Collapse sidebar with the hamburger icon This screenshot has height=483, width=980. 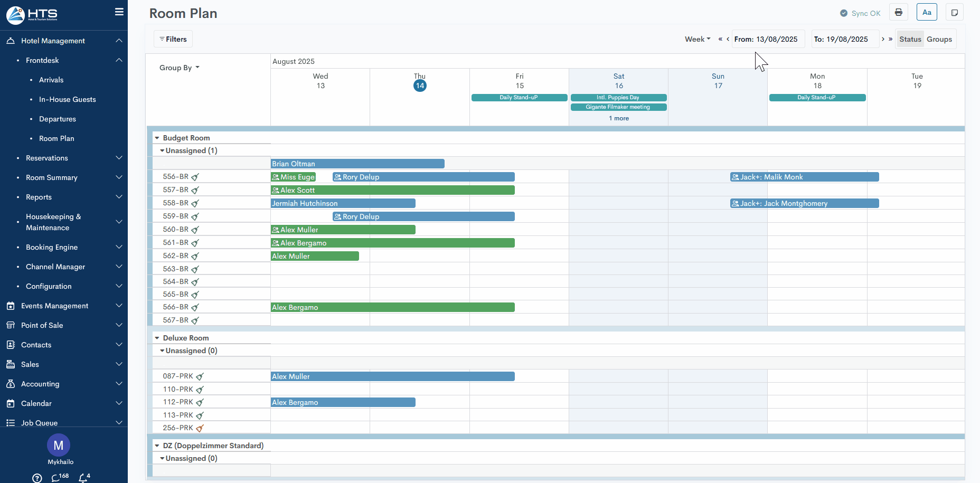tap(119, 12)
